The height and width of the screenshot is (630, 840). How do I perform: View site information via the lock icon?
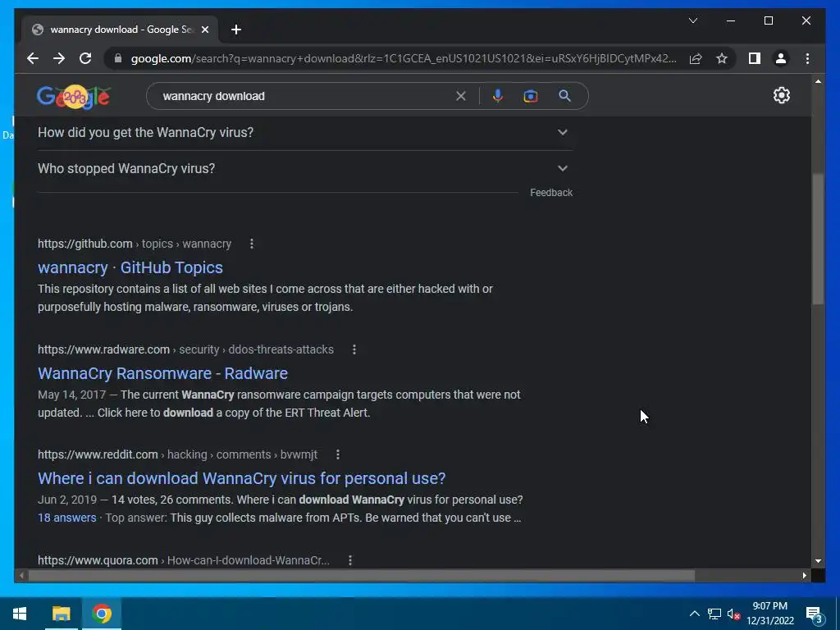pyautogui.click(x=118, y=58)
